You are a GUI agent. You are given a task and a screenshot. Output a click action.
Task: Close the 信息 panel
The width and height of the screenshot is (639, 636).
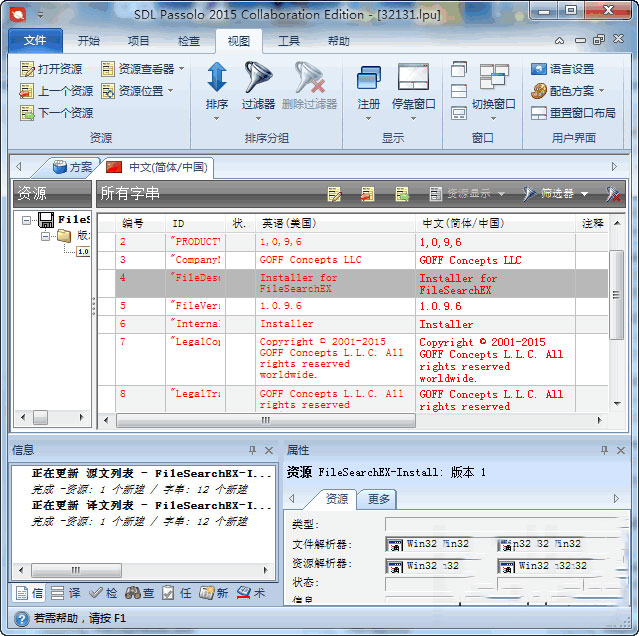click(269, 450)
